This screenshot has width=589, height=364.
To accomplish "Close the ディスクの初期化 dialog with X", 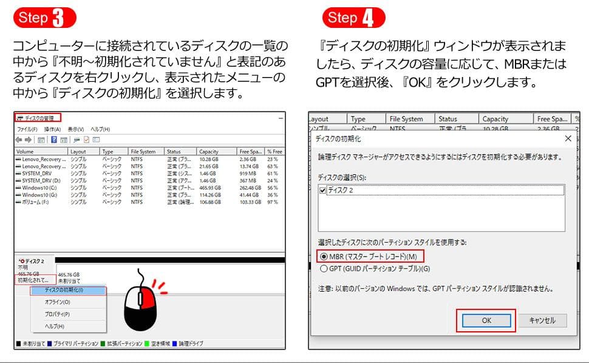I will click(568, 139).
